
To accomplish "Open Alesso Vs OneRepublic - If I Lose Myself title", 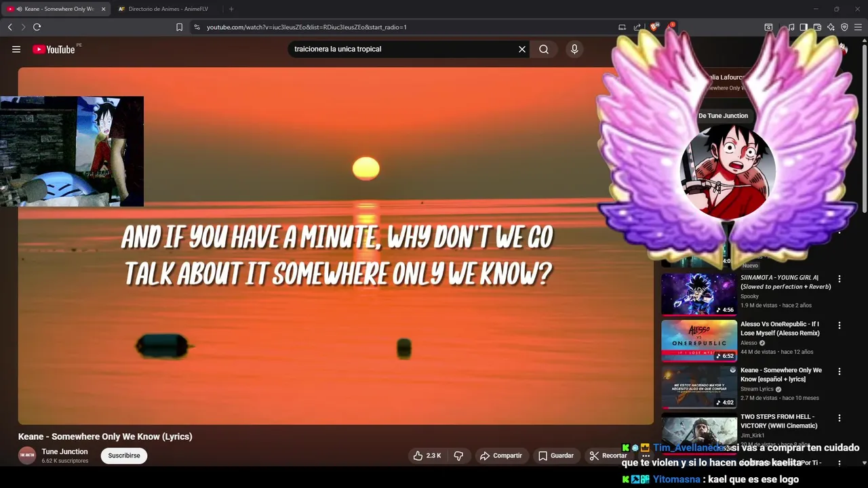I will tap(780, 329).
